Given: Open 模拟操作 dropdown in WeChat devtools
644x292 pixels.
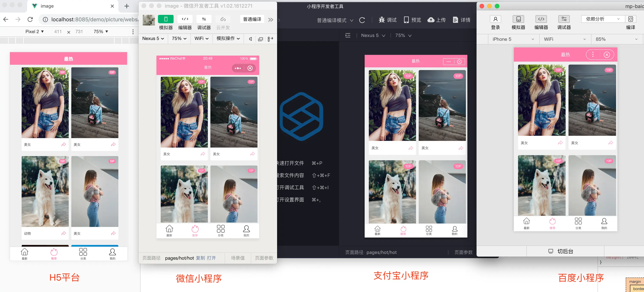Looking at the screenshot, I should [228, 39].
